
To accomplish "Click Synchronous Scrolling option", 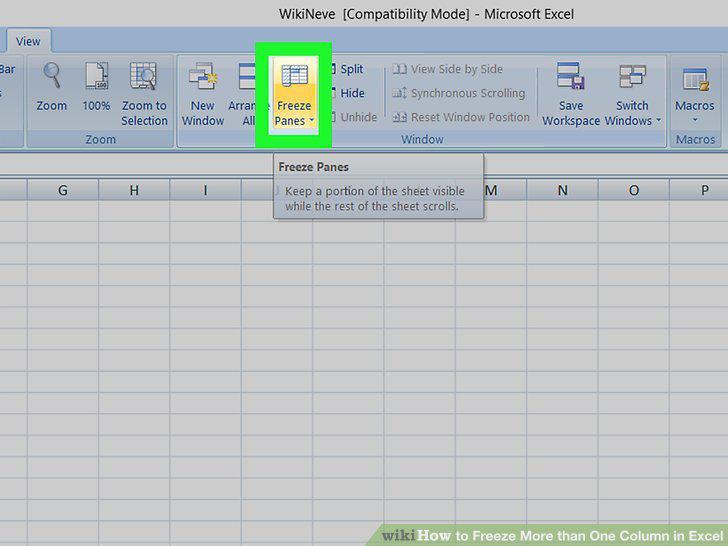I will click(459, 93).
